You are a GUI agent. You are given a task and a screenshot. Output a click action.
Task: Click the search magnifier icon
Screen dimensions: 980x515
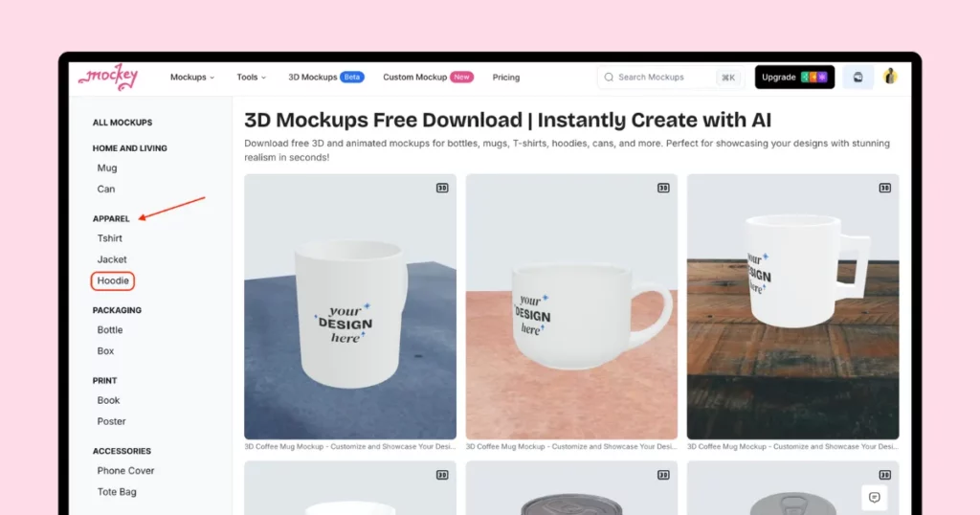608,78
